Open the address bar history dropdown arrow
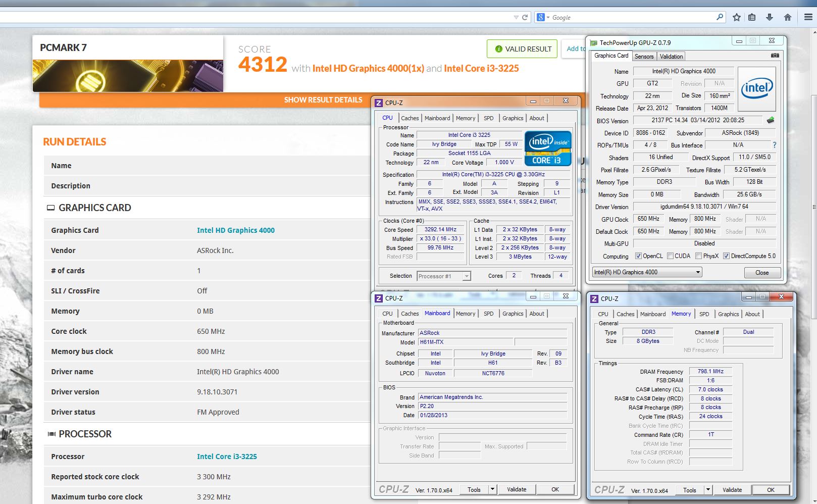Viewport: 817px width, 504px height. point(516,17)
